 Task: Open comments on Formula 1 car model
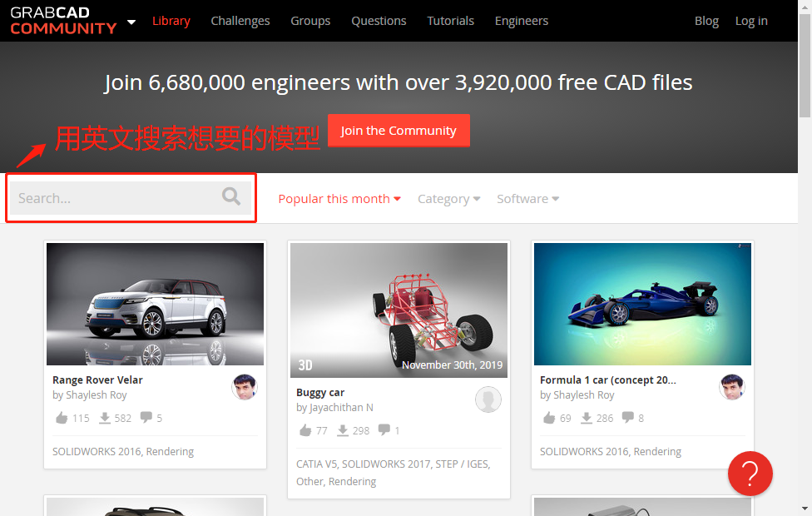(x=627, y=417)
